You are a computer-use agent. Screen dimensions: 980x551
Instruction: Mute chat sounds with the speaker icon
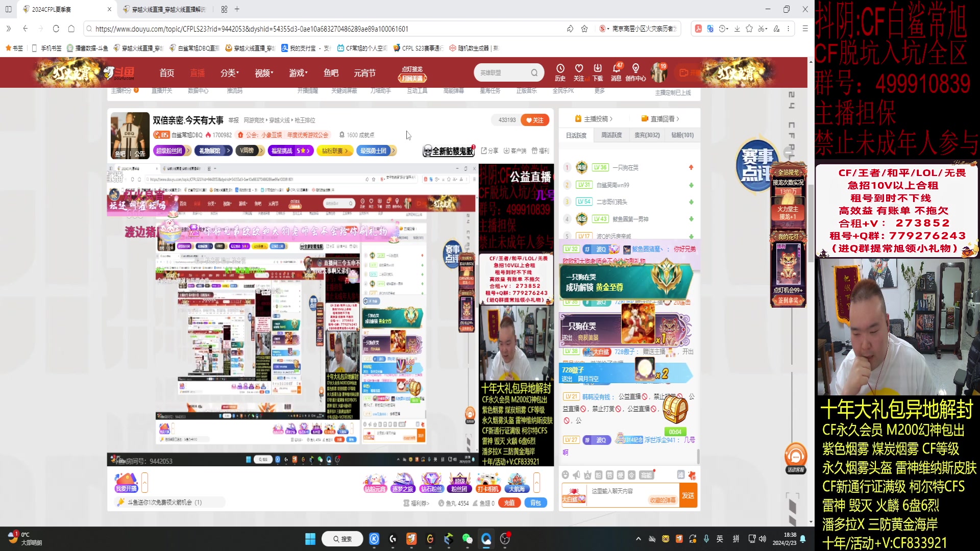pos(577,474)
